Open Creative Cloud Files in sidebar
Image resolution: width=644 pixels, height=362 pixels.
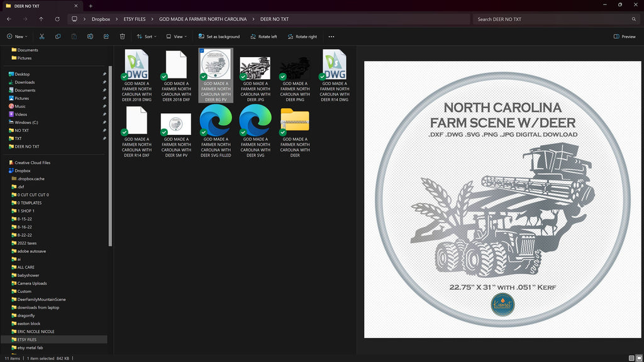[33, 163]
